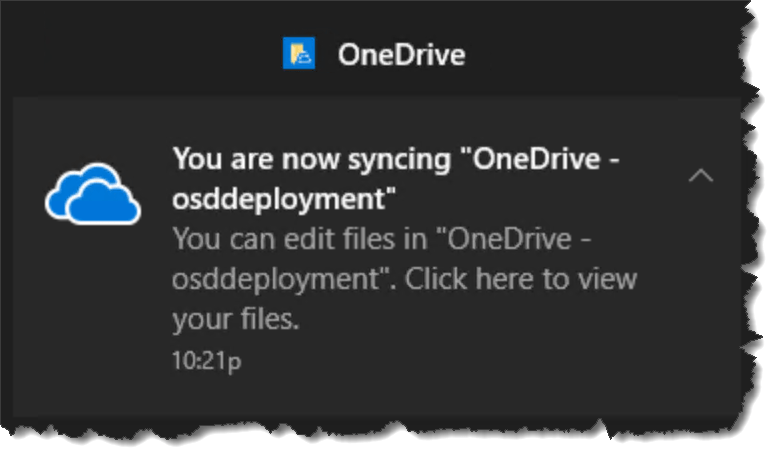Click the empty header area left of the icon
The width and height of the screenshot is (784, 463).
point(150,54)
